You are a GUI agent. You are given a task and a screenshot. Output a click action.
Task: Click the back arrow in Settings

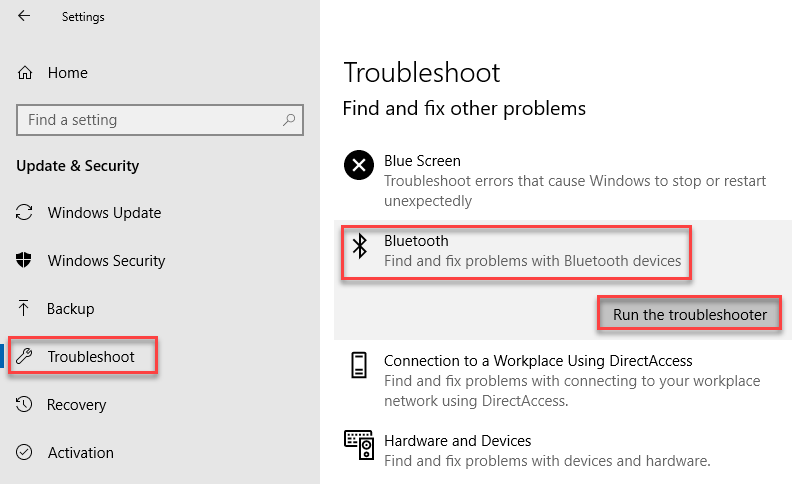[24, 16]
